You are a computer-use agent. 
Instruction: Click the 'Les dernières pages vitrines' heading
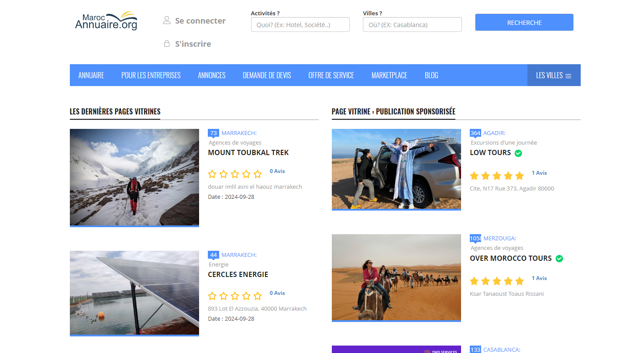tap(115, 111)
